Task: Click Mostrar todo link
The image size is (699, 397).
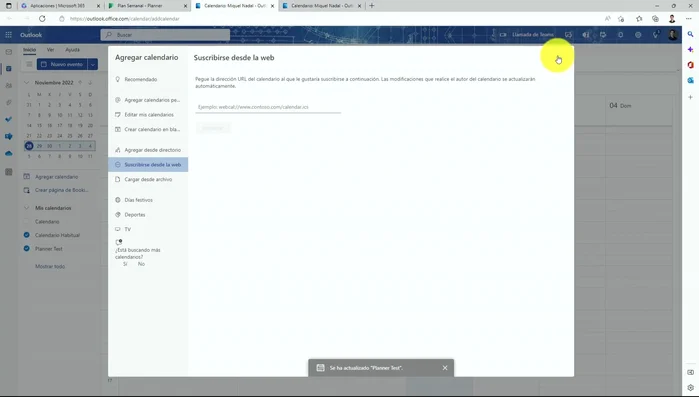Action: (x=50, y=266)
